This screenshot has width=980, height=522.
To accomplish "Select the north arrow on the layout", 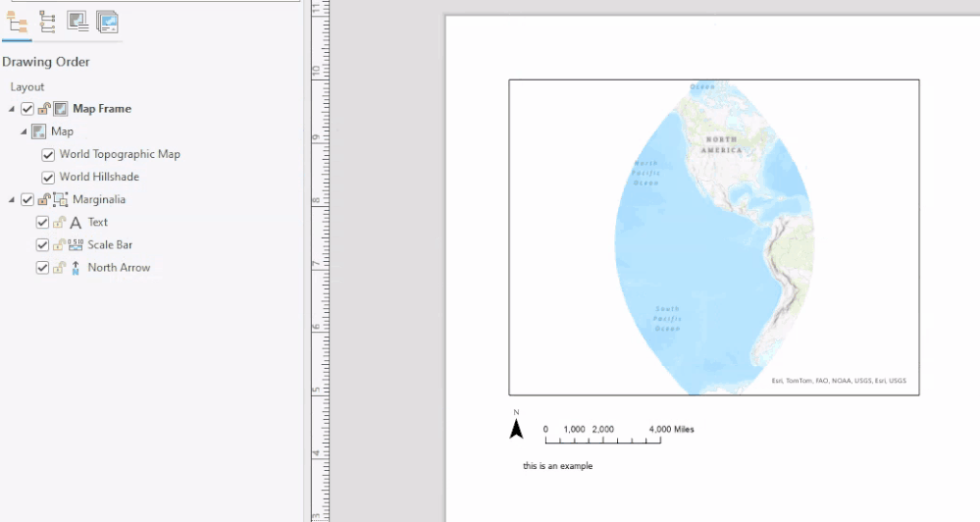I will (516, 425).
